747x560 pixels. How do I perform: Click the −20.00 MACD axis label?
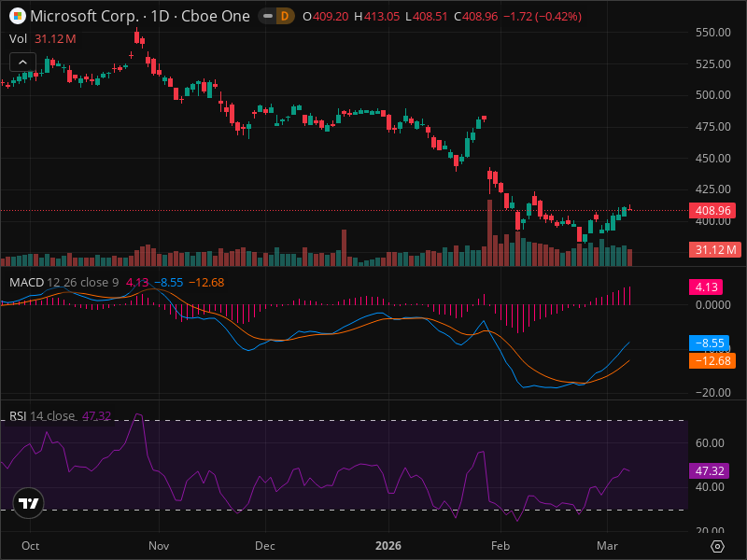pos(713,392)
